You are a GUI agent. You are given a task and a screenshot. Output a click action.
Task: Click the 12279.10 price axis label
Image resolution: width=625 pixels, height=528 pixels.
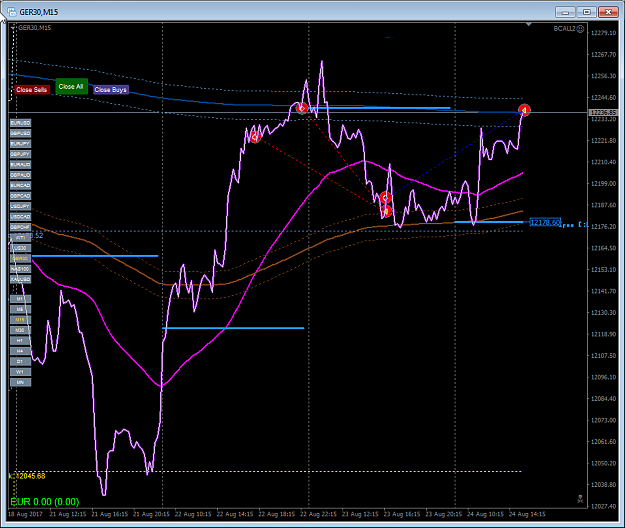click(603, 33)
